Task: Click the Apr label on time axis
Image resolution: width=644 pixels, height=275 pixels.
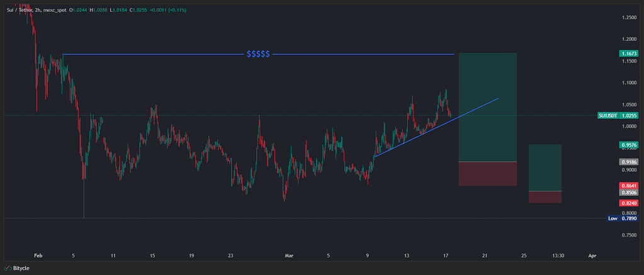Action: coord(592,255)
